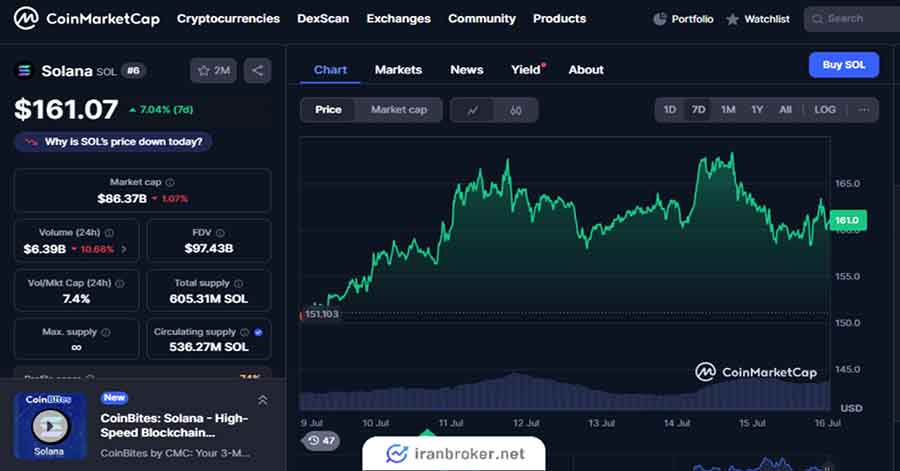
Task: Open the Portfolio pie icon link
Action: click(x=683, y=19)
